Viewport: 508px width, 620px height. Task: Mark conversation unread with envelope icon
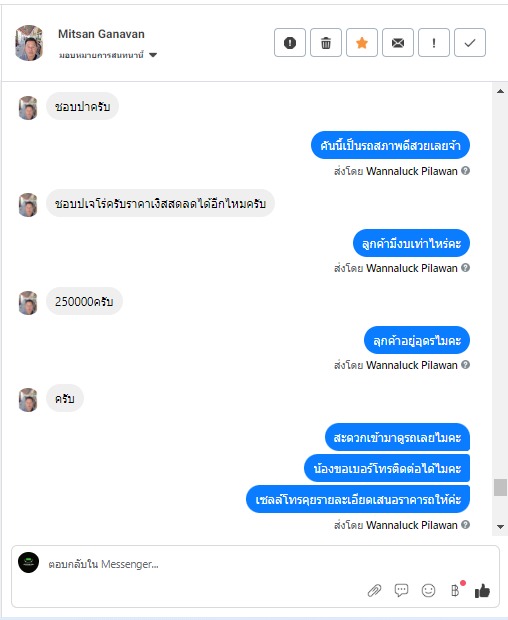(x=398, y=43)
